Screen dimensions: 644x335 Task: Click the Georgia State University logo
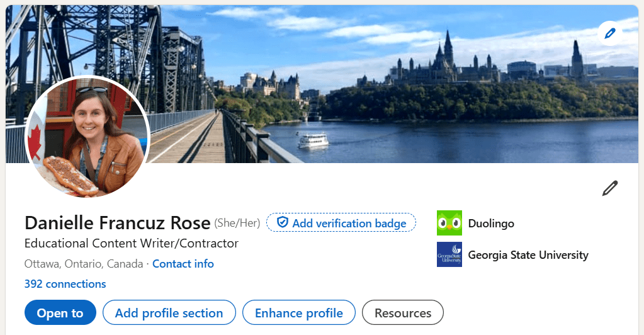[x=449, y=255]
